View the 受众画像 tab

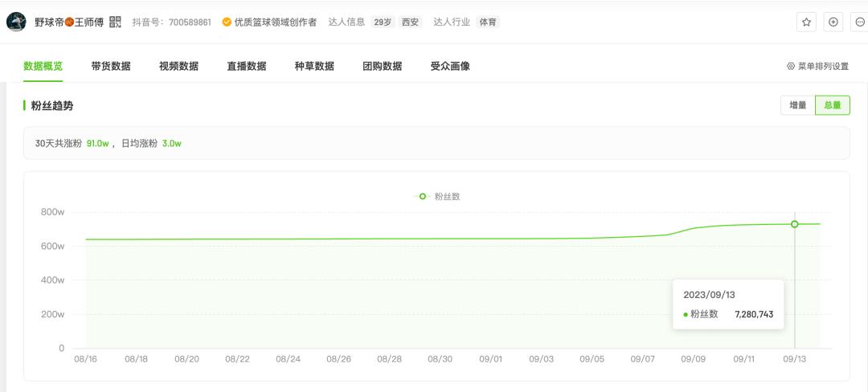pos(450,67)
